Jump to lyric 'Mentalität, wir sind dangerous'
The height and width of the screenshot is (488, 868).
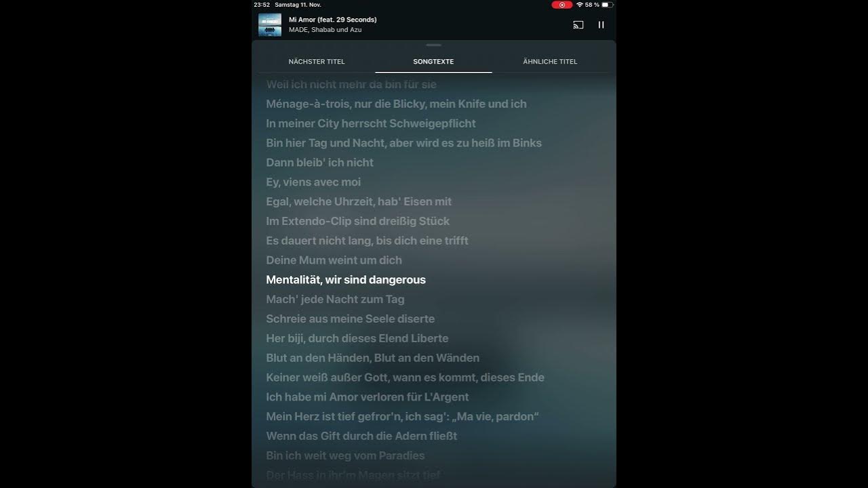click(346, 280)
